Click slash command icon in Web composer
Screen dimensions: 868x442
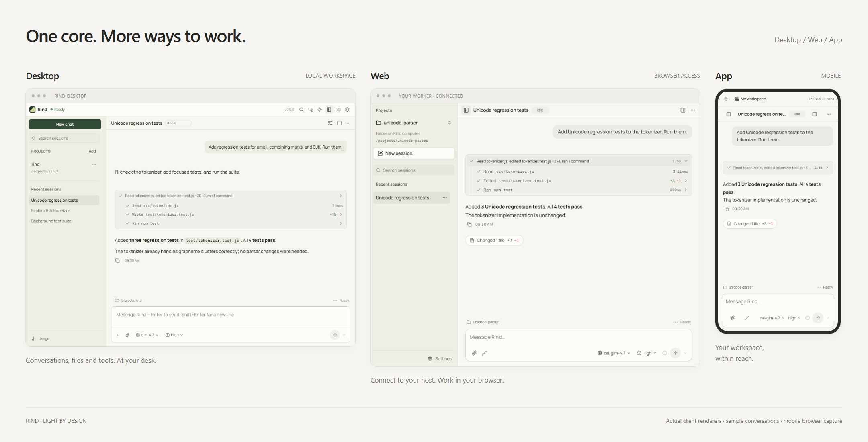pyautogui.click(x=485, y=353)
